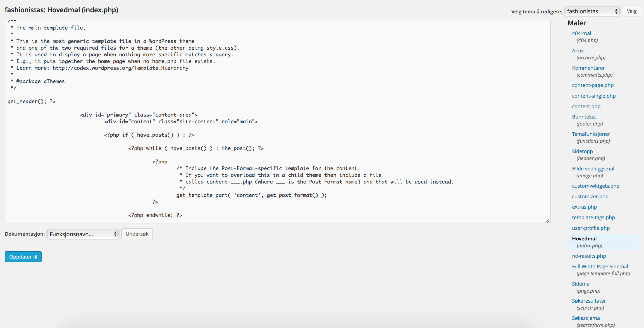The width and height of the screenshot is (644, 328).
Task: Open the Kommentarer template file
Action: (588, 68)
